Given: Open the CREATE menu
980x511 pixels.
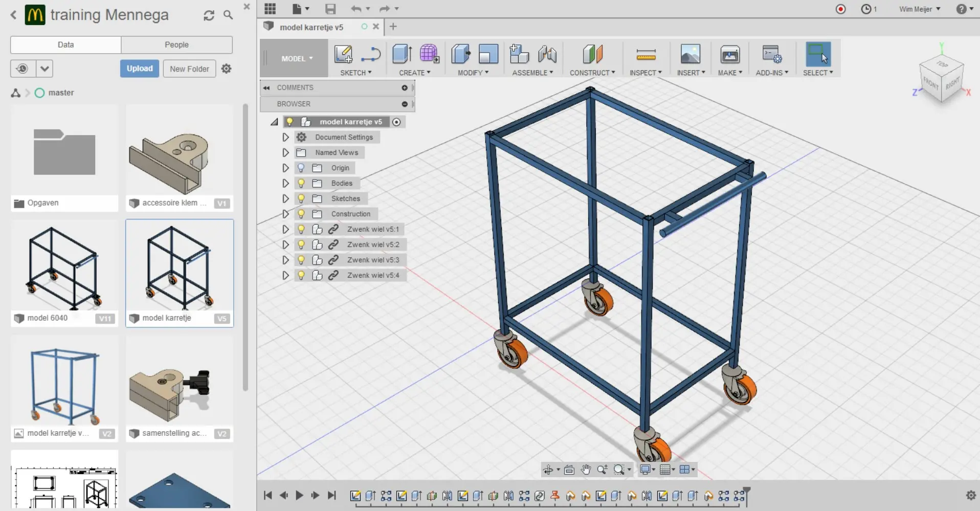Looking at the screenshot, I should [x=415, y=73].
